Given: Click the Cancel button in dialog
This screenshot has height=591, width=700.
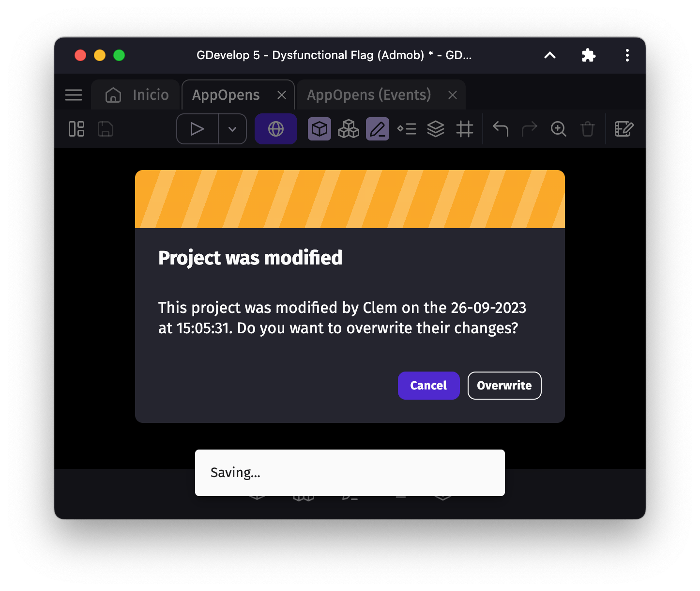Looking at the screenshot, I should (428, 386).
